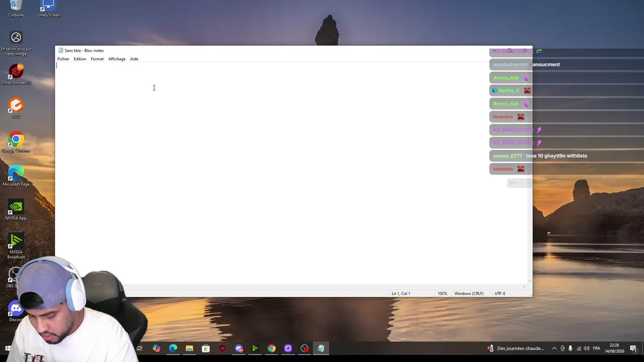The width and height of the screenshot is (644, 362).
Task: Open the clock showing 22:28
Action: point(615,348)
